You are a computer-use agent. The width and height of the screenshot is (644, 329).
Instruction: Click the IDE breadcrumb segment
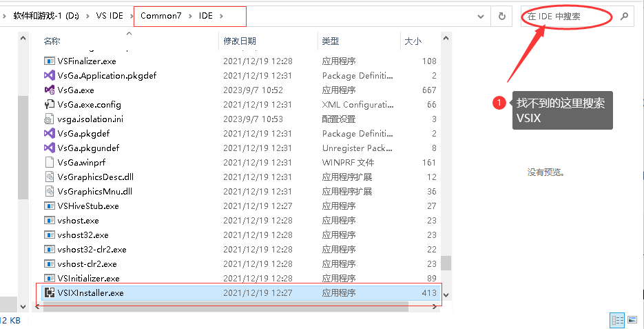(206, 16)
